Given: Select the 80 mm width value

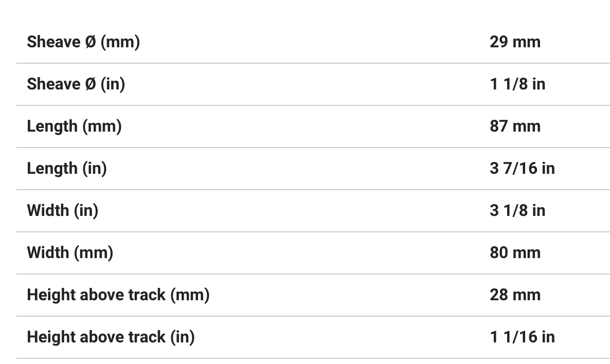Looking at the screenshot, I should [x=515, y=252].
